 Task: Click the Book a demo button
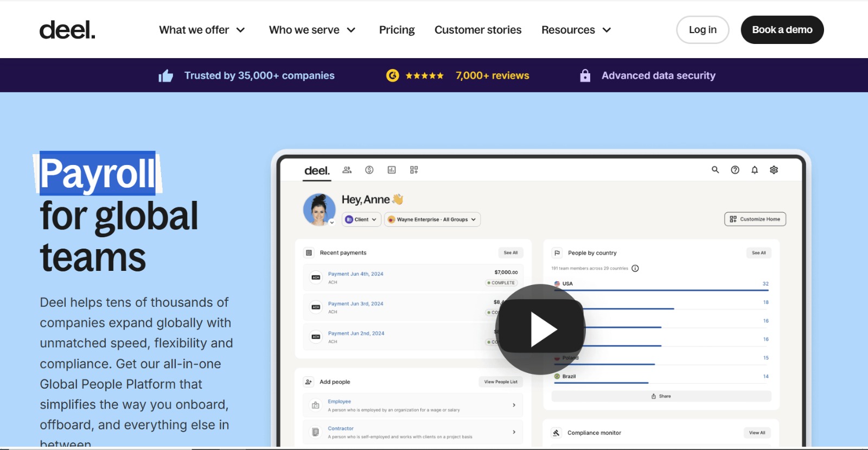(782, 30)
